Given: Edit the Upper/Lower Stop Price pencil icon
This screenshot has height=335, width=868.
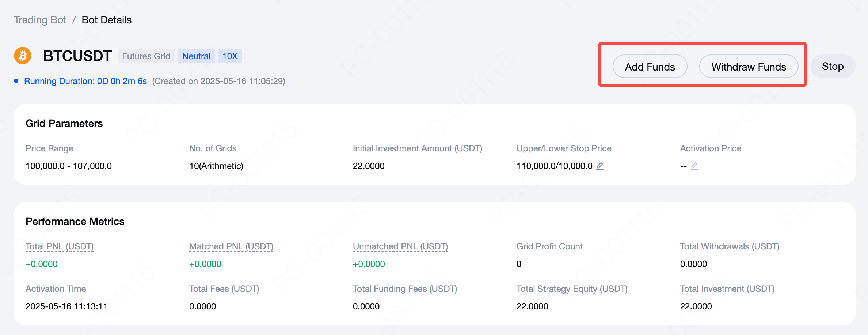Looking at the screenshot, I should coord(600,166).
